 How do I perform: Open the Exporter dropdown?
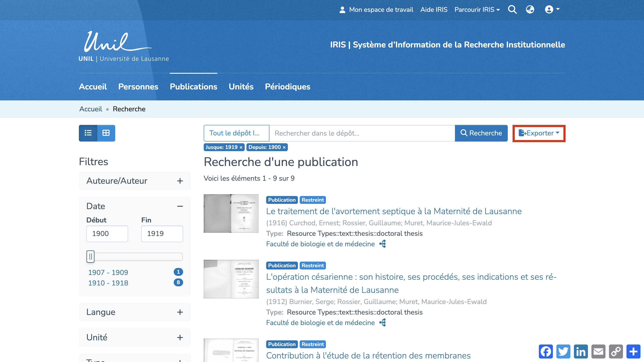coord(539,133)
